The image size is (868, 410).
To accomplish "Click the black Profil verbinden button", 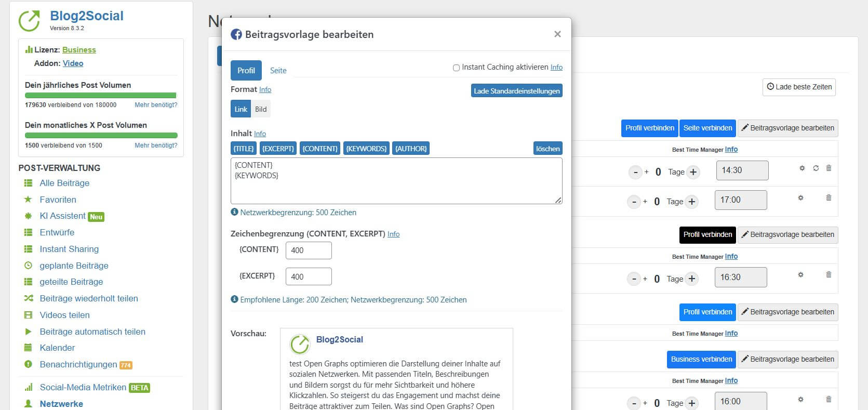I will coord(707,234).
